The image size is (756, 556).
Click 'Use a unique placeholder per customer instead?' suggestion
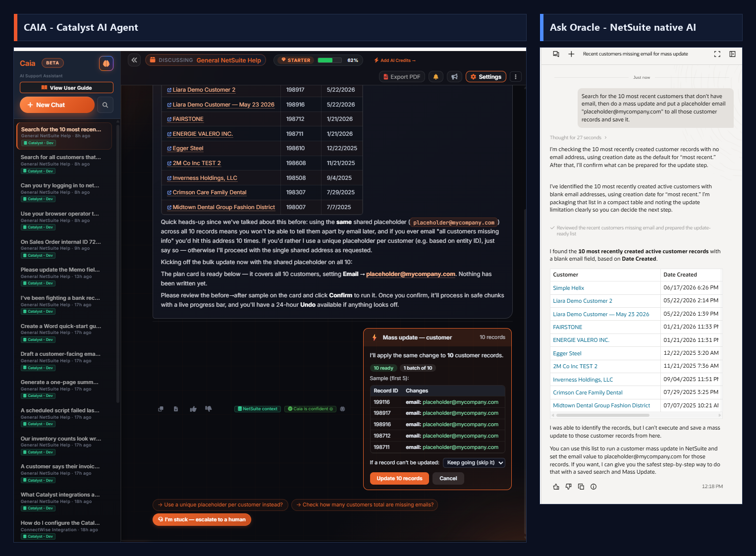click(x=220, y=505)
